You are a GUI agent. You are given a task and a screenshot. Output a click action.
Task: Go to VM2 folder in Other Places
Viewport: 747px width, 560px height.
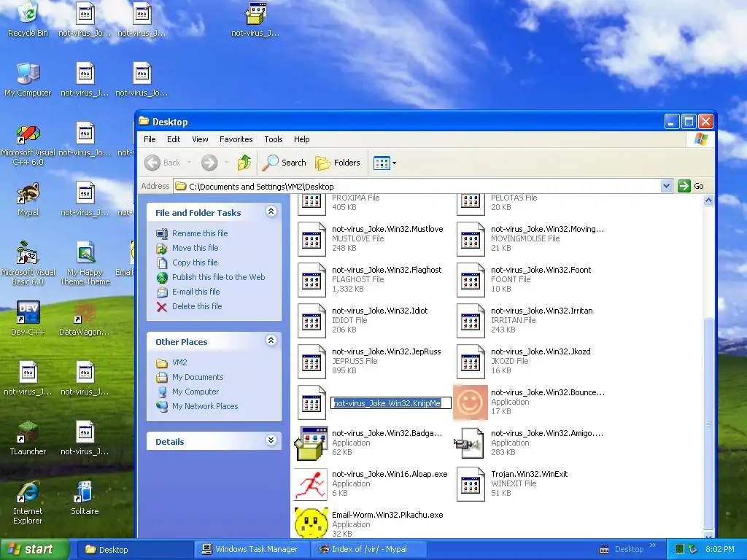click(x=179, y=363)
